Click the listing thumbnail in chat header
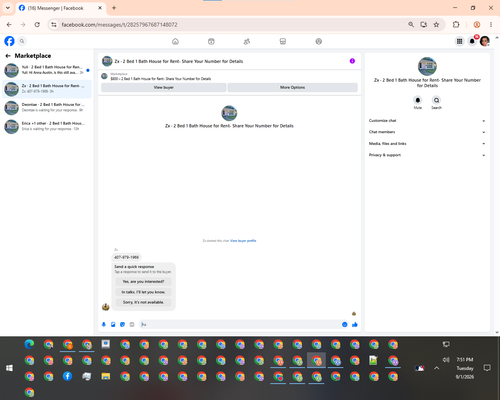The height and width of the screenshot is (400, 500). [107, 61]
